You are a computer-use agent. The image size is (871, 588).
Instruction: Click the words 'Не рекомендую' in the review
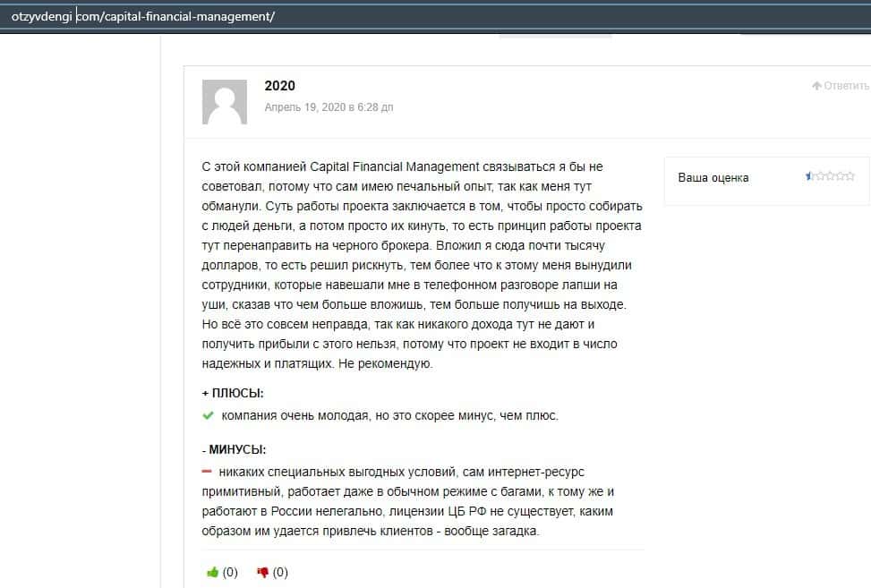click(385, 363)
